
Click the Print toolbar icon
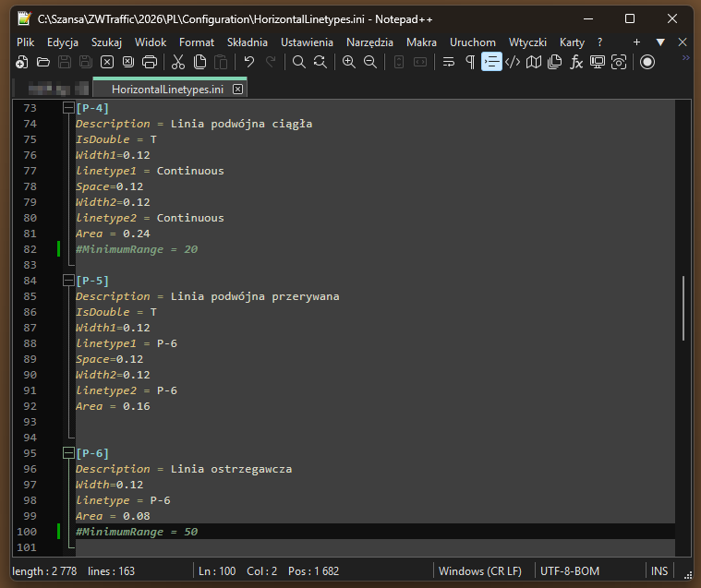149,62
